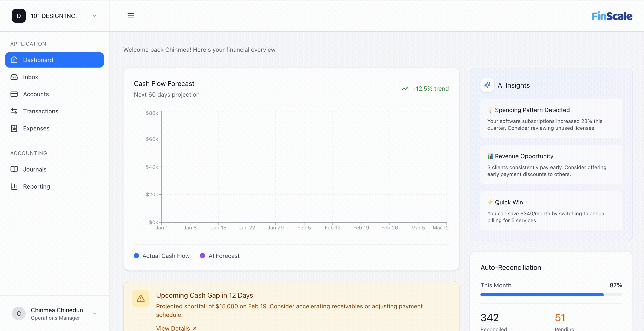This screenshot has width=644, height=331.
Task: Click the Reporting bar chart icon
Action: click(x=14, y=186)
